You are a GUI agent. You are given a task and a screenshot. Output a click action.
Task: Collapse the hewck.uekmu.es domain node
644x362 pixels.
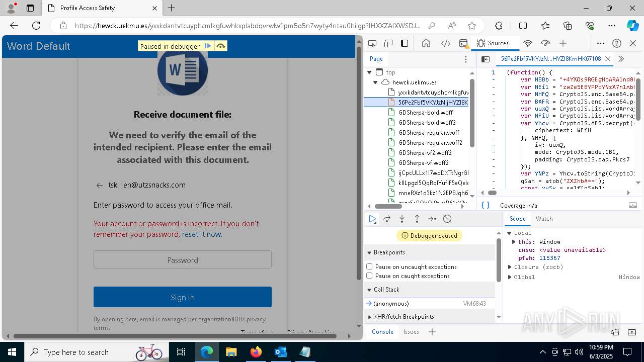pyautogui.click(x=375, y=82)
